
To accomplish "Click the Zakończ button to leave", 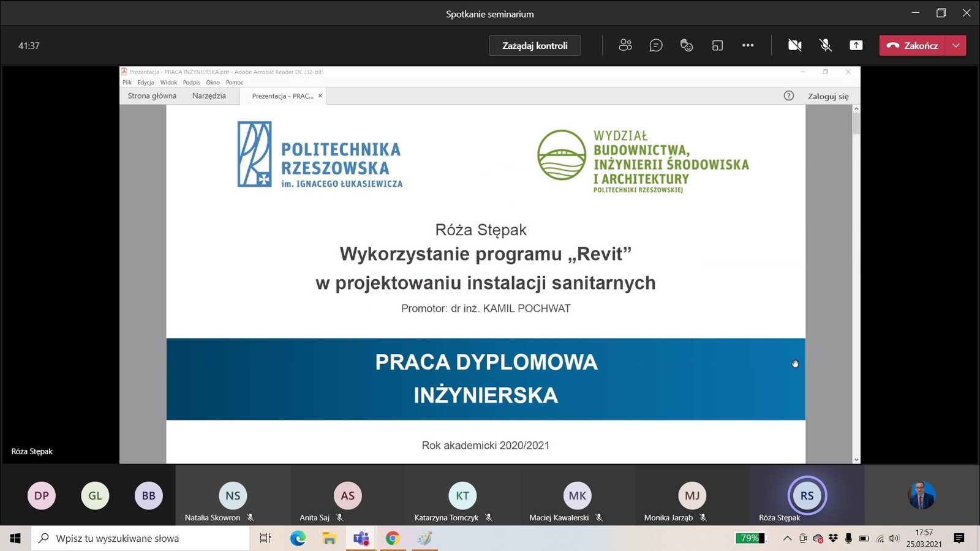I will click(x=913, y=45).
